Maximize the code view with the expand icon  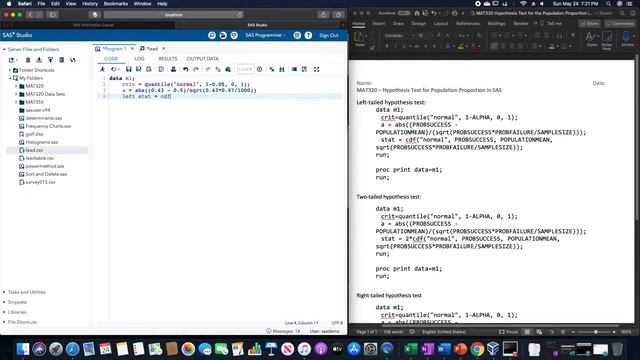(317, 69)
